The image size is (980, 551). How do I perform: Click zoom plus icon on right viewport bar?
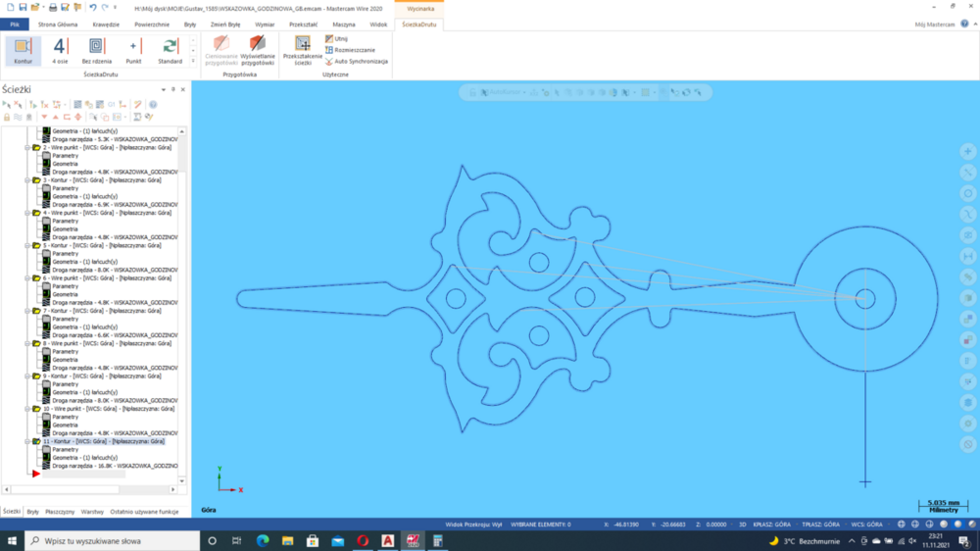(x=968, y=151)
